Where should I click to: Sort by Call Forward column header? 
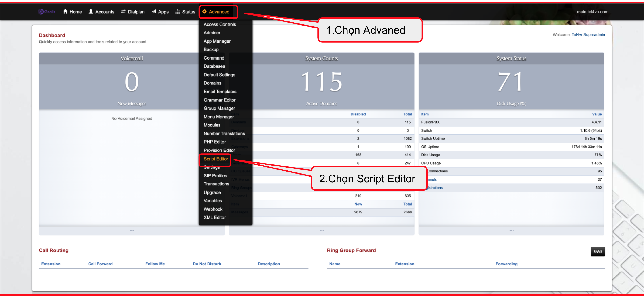click(100, 264)
